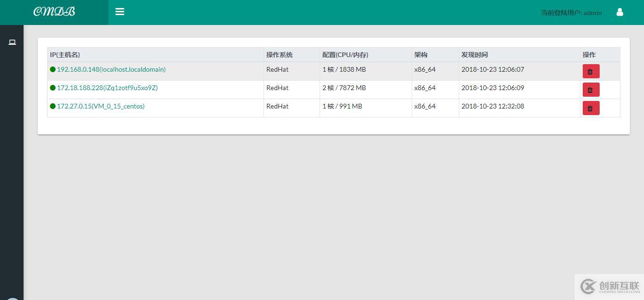
Task: Open host 172.27.0.15(VM_0_15_centos) link
Action: click(100, 106)
